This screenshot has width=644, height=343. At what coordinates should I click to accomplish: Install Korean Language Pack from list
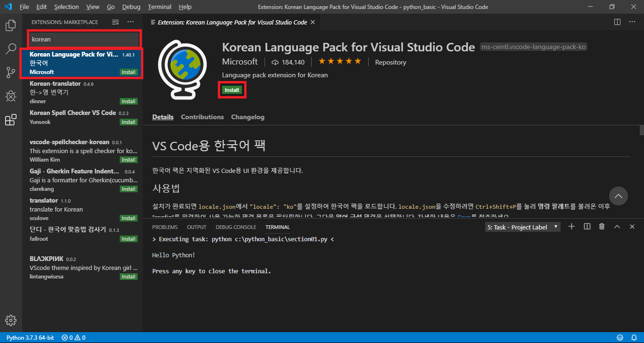pos(129,72)
